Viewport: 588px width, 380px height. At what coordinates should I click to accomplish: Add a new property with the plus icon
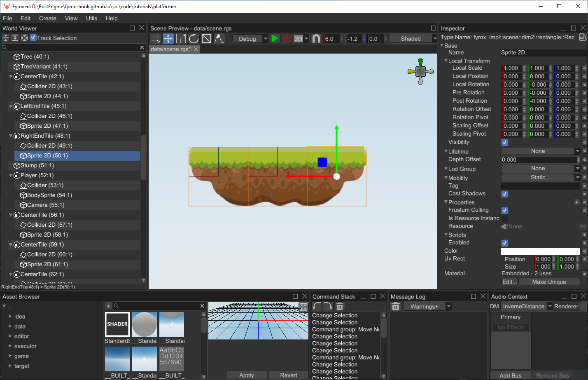(576, 202)
